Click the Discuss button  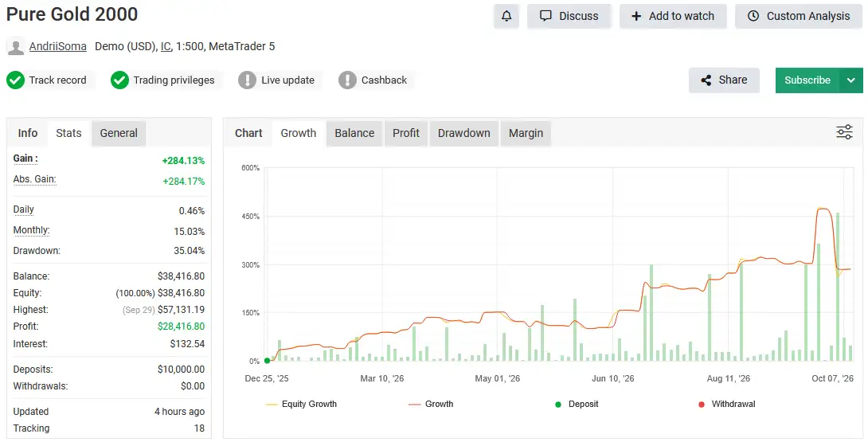(x=569, y=16)
